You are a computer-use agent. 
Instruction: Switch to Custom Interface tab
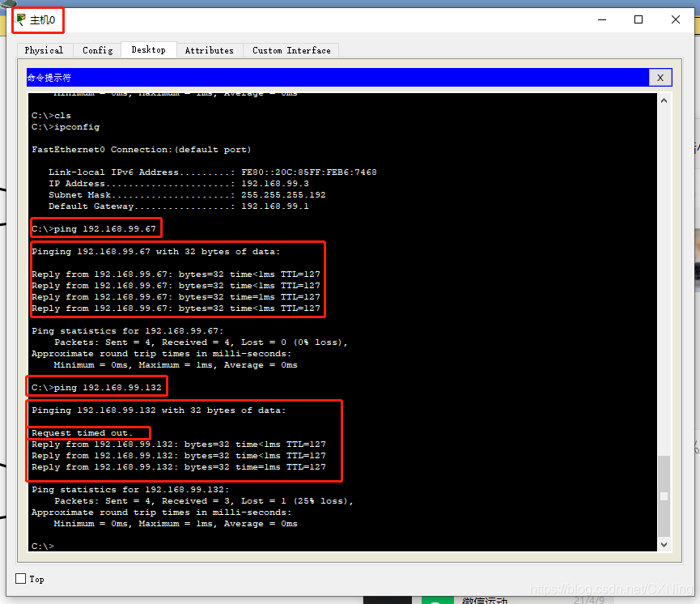(291, 50)
